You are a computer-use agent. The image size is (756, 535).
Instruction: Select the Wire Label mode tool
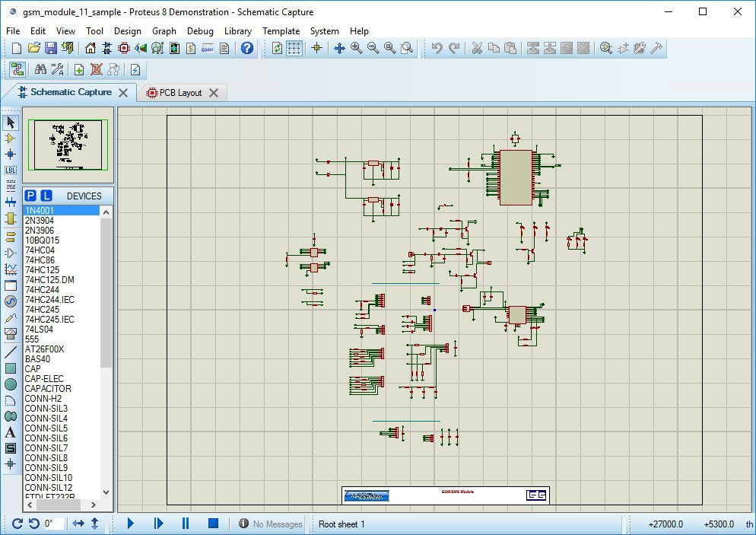(10, 170)
